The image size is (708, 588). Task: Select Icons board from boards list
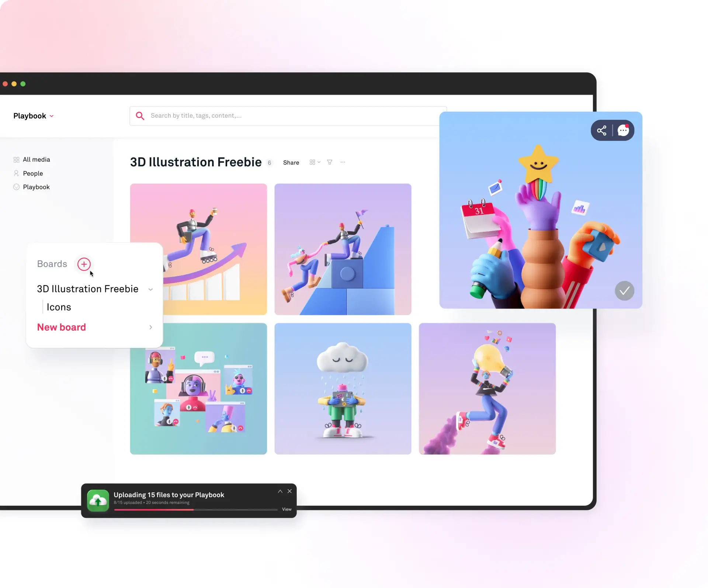[x=58, y=306]
